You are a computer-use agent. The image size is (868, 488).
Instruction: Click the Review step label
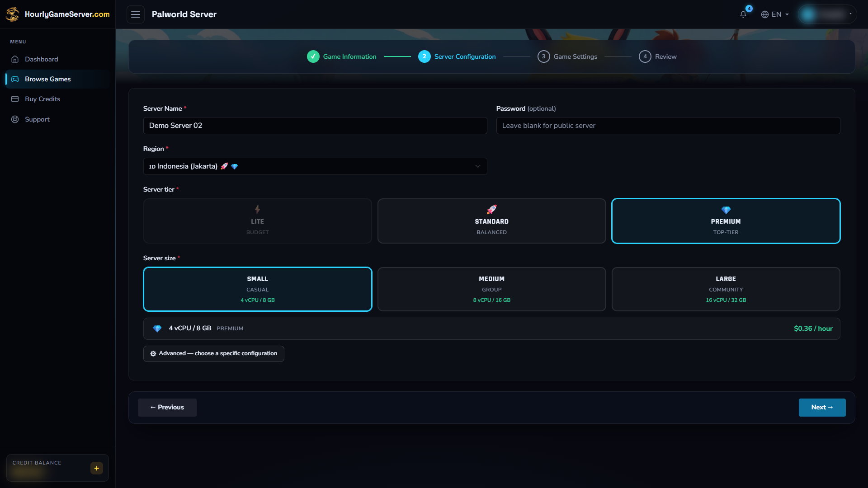coord(665,56)
